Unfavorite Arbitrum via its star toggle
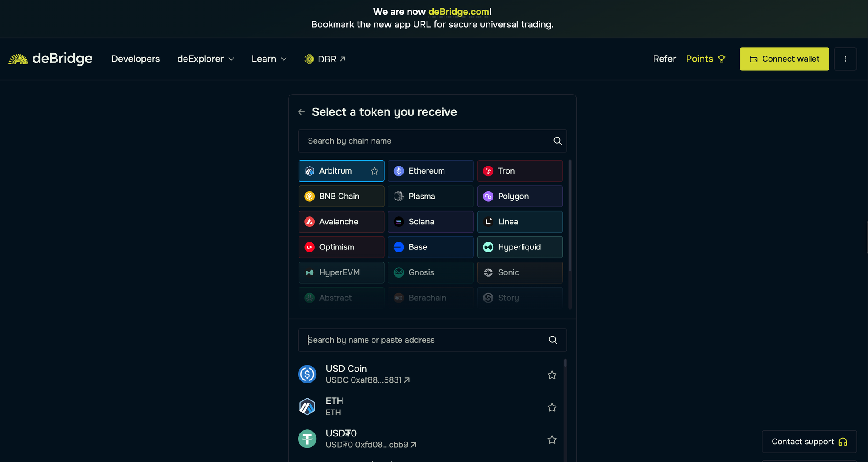868x462 pixels. click(374, 171)
